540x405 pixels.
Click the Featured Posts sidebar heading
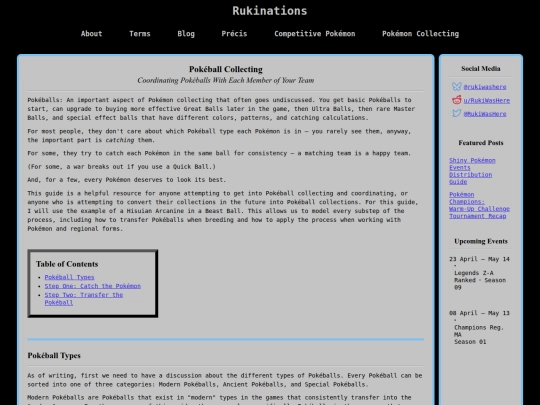(x=481, y=143)
